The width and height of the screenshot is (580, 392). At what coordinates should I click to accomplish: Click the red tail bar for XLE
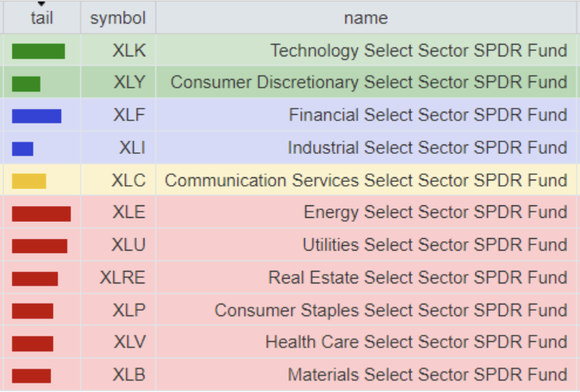(x=41, y=213)
